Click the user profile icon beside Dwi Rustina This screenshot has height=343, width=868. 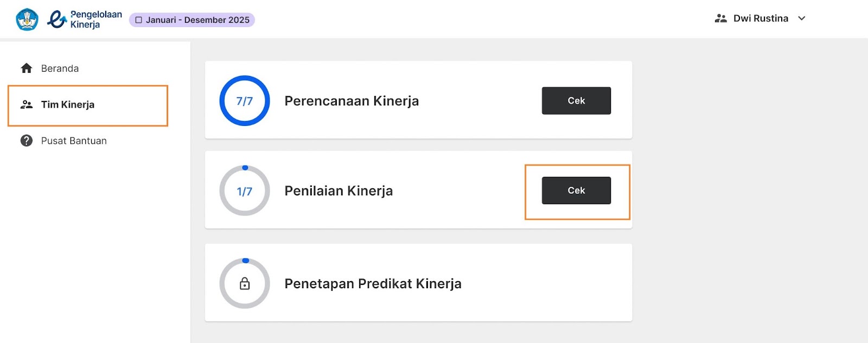pyautogui.click(x=720, y=18)
